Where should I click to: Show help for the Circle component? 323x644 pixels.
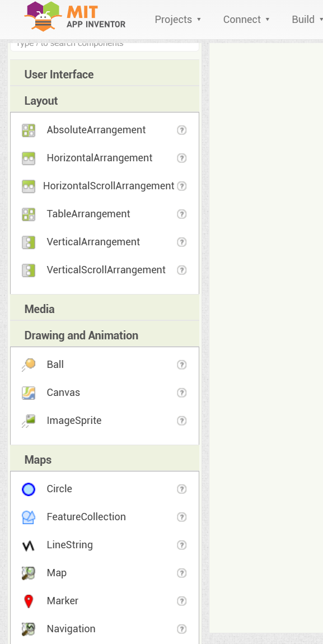182,489
